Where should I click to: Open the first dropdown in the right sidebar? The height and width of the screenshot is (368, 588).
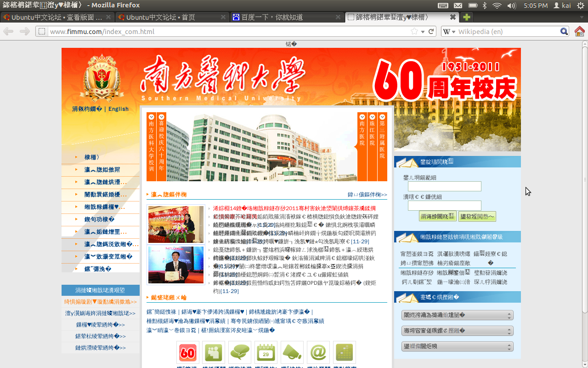tap(458, 315)
